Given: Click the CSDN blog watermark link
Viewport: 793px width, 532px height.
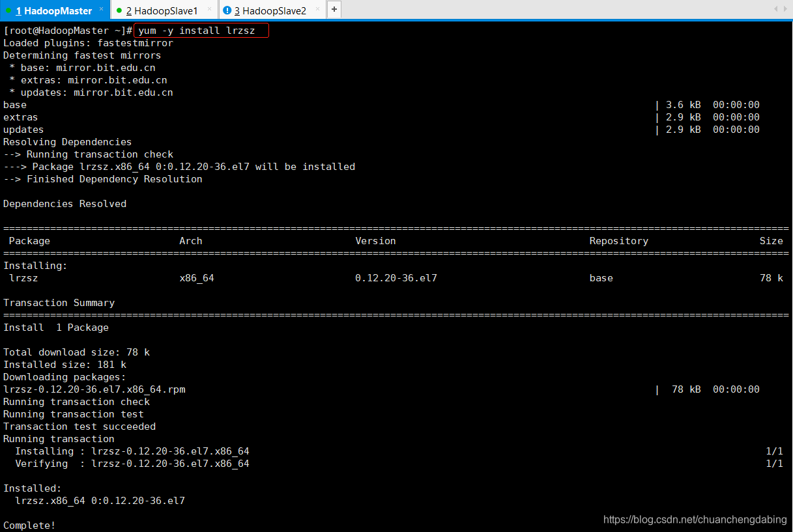Looking at the screenshot, I should click(x=695, y=520).
